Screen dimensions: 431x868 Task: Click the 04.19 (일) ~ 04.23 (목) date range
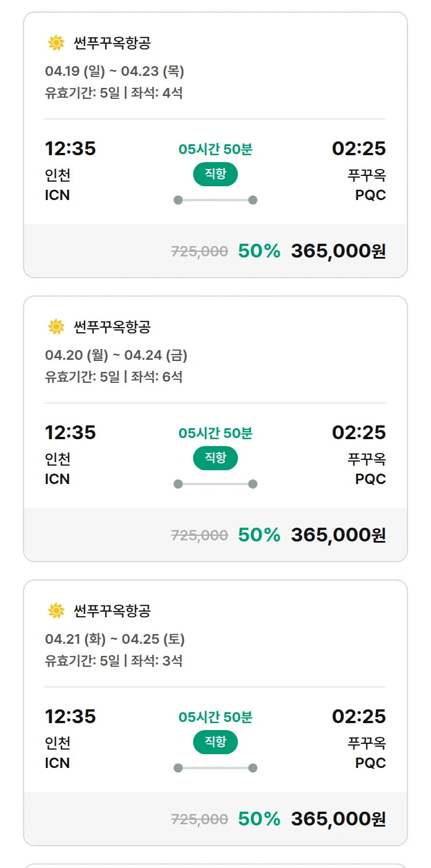click(x=114, y=72)
